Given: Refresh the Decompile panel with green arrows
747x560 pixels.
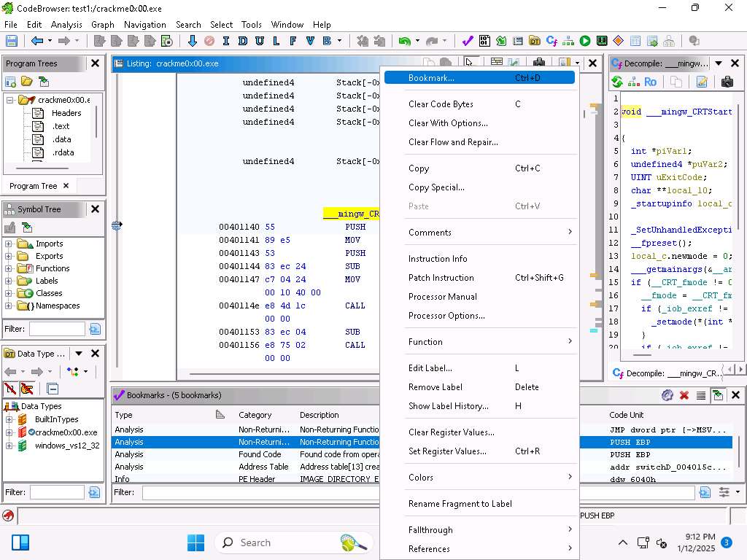Looking at the screenshot, I should [x=617, y=82].
